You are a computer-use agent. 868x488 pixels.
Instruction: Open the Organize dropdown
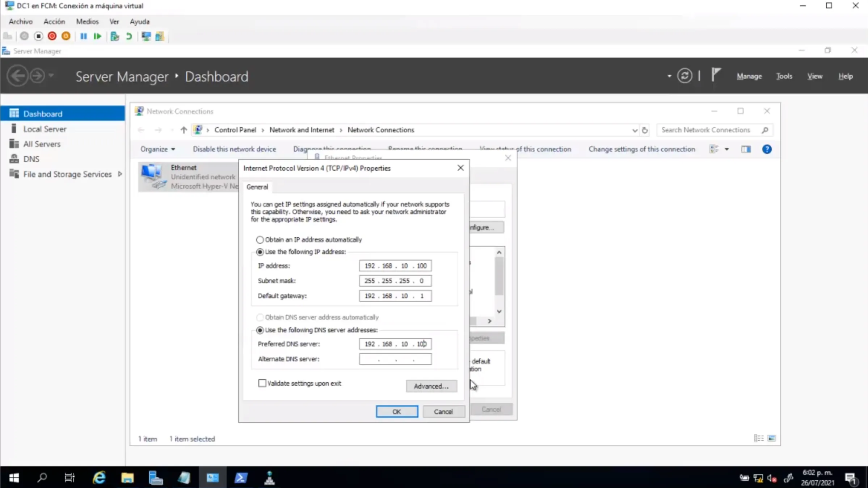[157, 149]
